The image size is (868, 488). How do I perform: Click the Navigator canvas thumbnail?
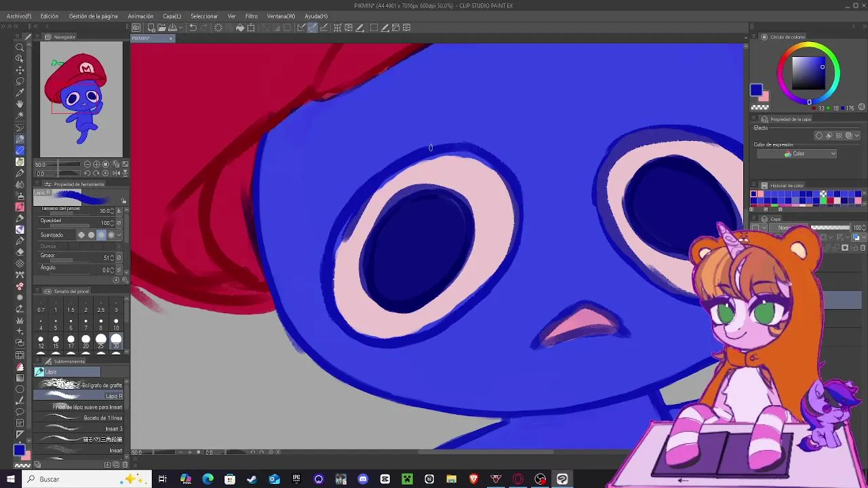[x=81, y=99]
